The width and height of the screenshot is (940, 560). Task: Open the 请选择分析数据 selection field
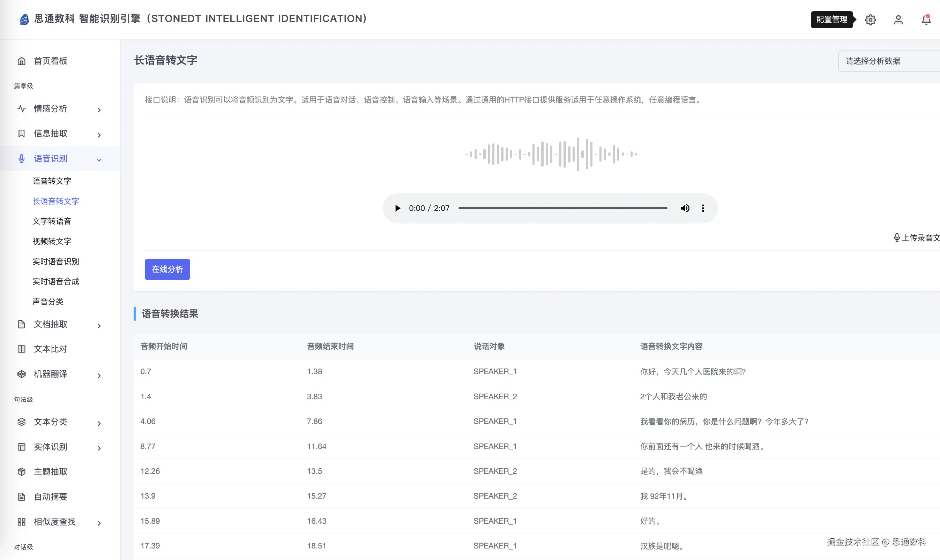tap(888, 61)
